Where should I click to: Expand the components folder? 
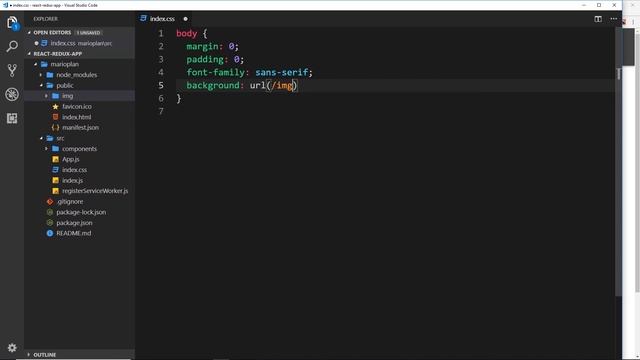pyautogui.click(x=46, y=149)
